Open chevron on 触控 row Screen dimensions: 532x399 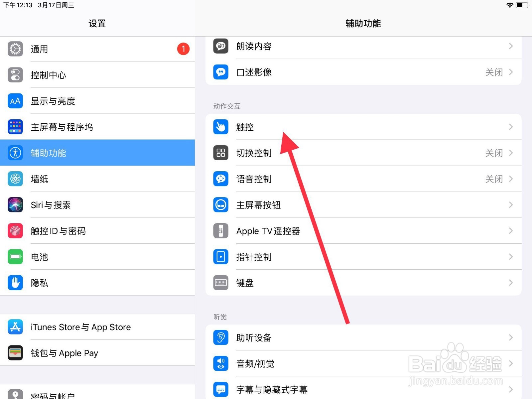(511, 127)
